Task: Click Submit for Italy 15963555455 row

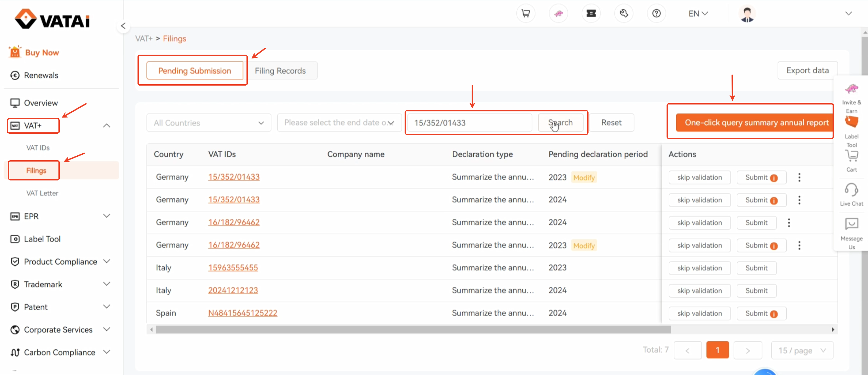Action: click(x=756, y=268)
